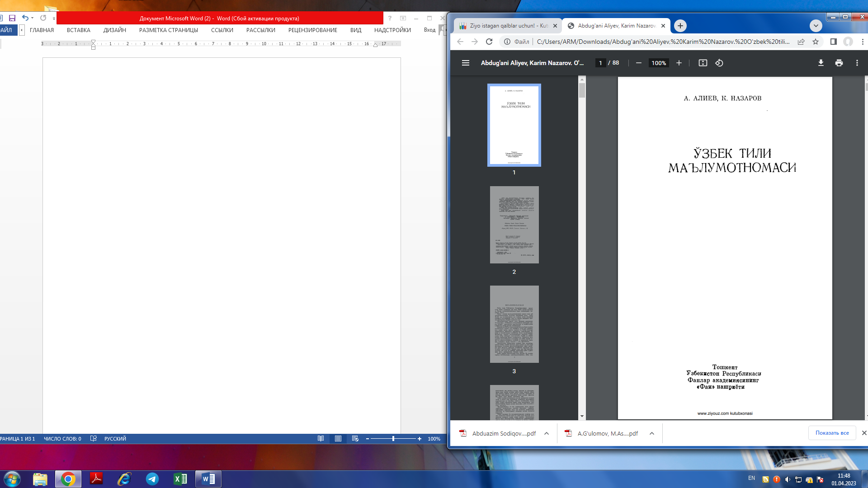Click PDF page number field

click(600, 63)
